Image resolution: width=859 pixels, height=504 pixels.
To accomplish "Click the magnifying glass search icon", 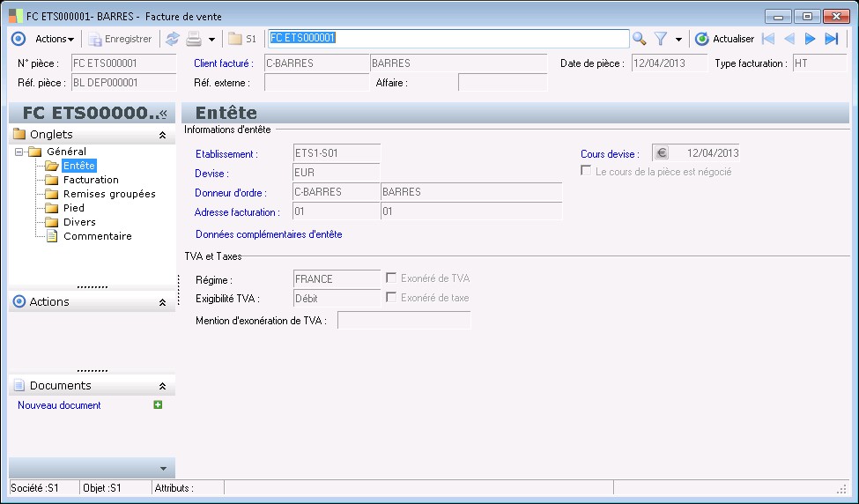I will (x=640, y=39).
